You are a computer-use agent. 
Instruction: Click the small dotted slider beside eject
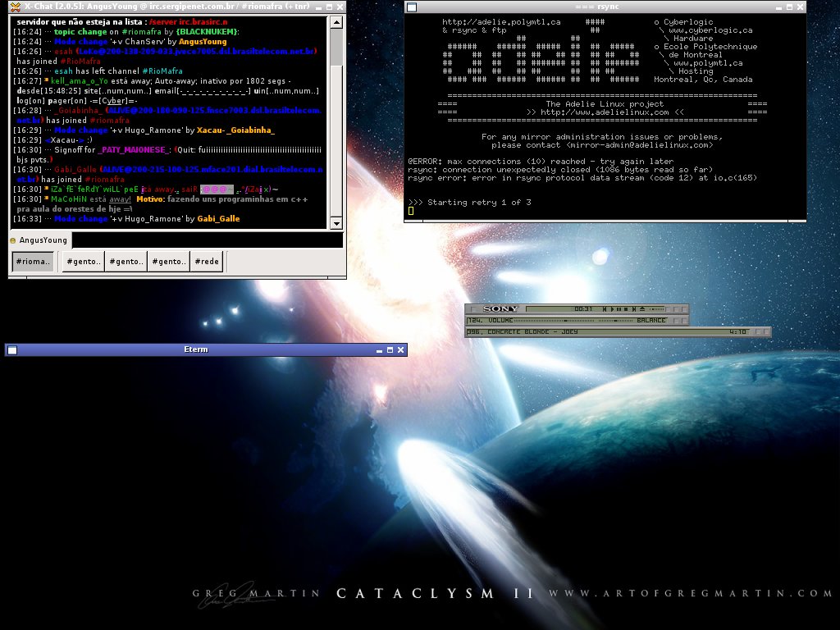tap(657, 309)
